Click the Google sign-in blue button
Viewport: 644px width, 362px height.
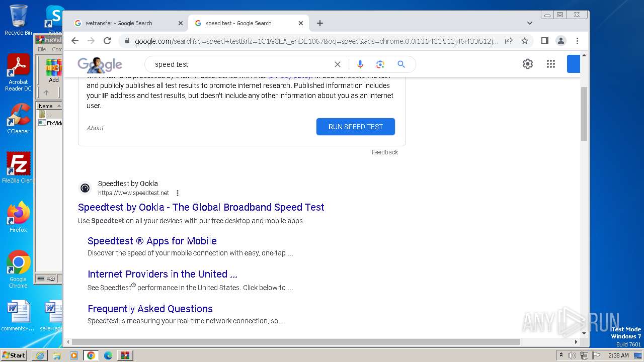point(574,64)
